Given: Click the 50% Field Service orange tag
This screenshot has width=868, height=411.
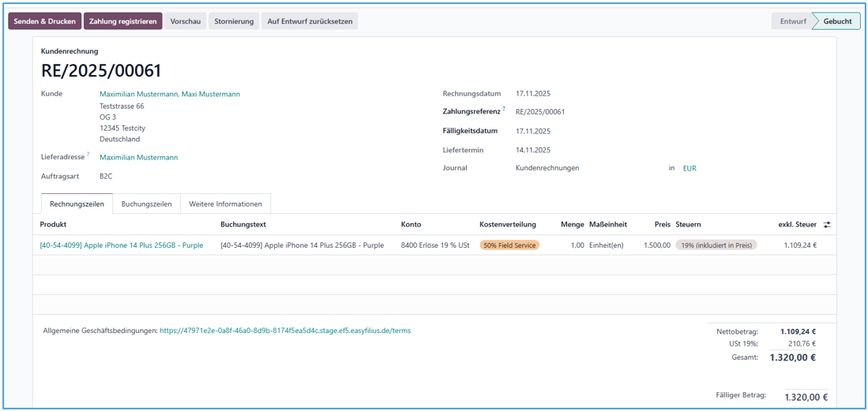Looking at the screenshot, I should point(509,245).
